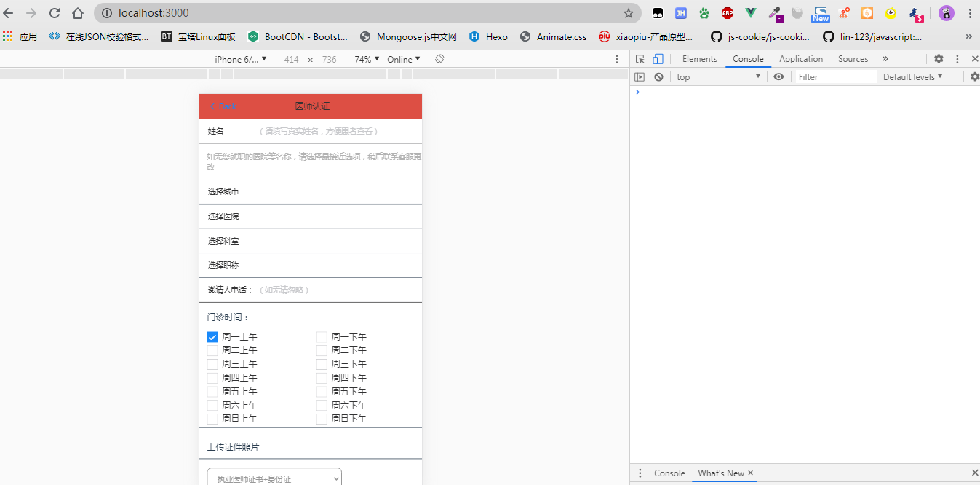
Task: Open the orange hexagon extension icon
Action: (867, 13)
